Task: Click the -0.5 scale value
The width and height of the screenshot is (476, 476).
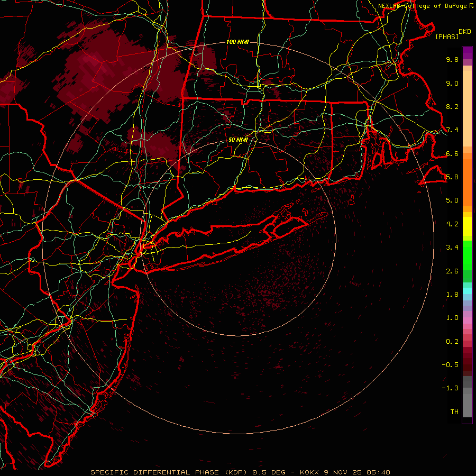Action: [450, 364]
